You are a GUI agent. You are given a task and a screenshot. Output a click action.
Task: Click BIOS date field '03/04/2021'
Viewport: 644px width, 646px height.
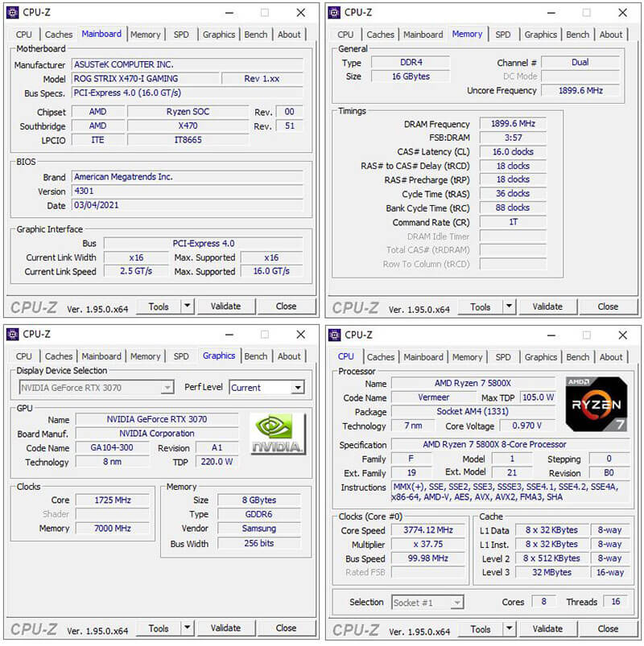pyautogui.click(x=188, y=205)
